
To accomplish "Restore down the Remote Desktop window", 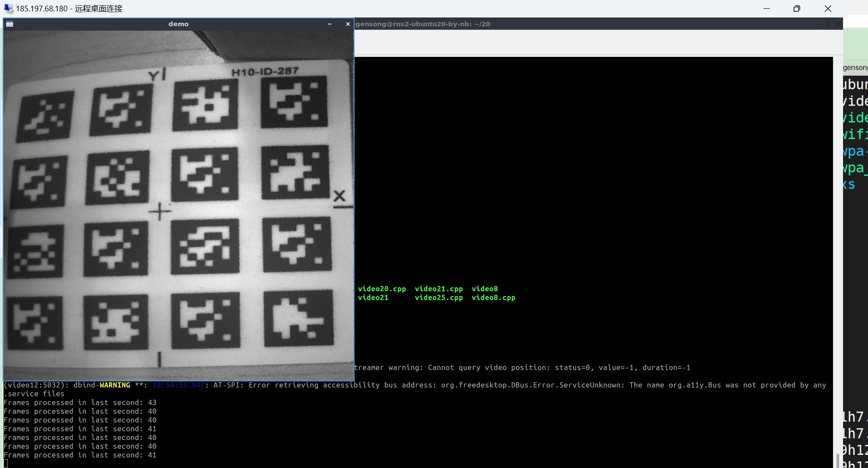I will point(797,8).
